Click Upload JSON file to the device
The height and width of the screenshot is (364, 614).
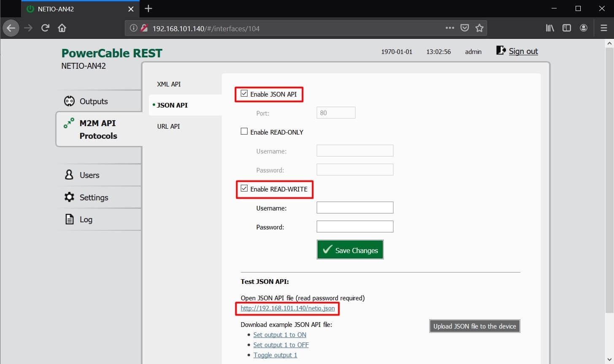click(474, 326)
